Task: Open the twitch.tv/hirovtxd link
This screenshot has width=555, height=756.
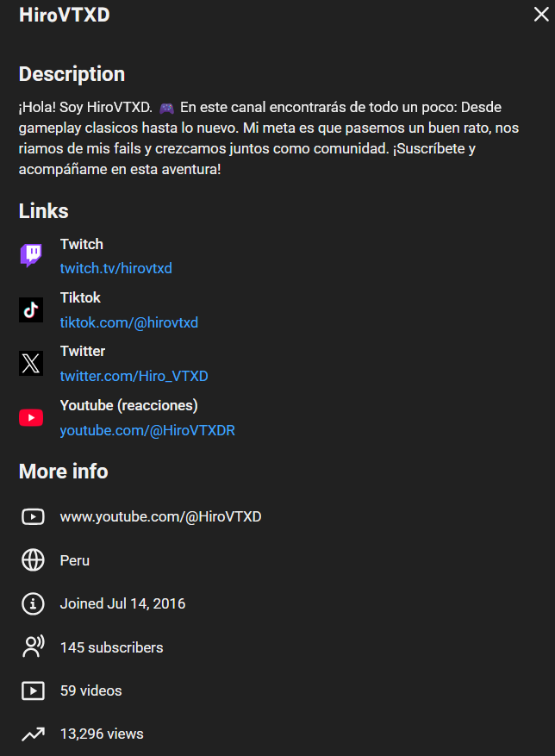Action: coord(115,268)
